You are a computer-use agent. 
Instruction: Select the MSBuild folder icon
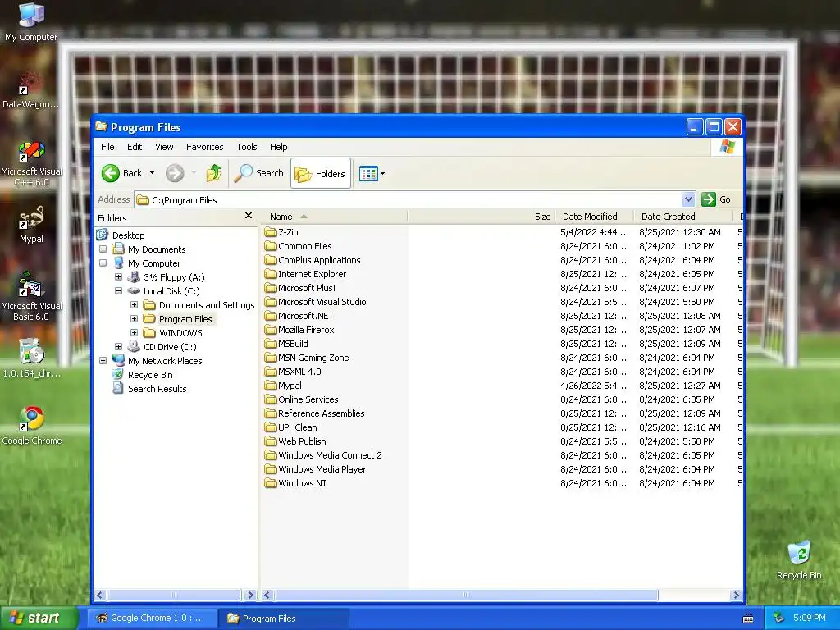pos(270,344)
